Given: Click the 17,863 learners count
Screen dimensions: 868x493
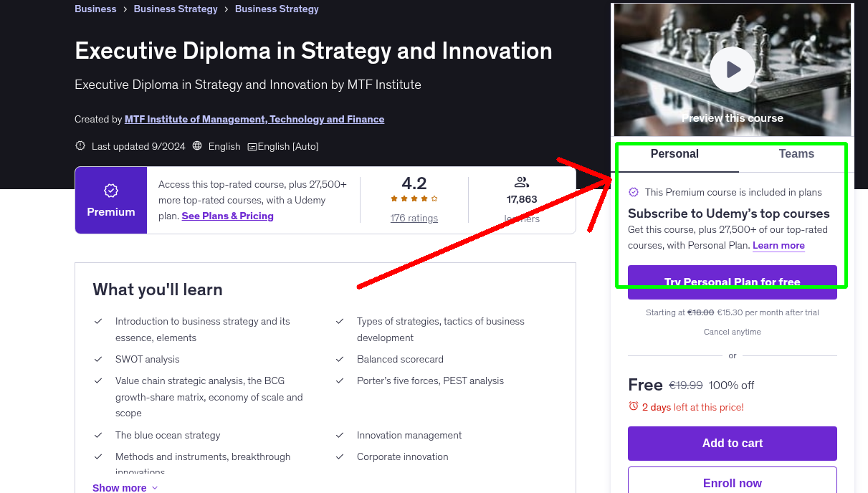Looking at the screenshot, I should tap(522, 199).
